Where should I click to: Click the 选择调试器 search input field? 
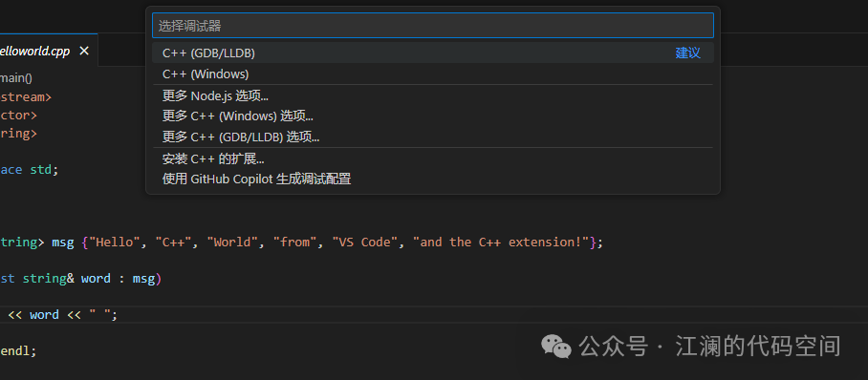[433, 26]
